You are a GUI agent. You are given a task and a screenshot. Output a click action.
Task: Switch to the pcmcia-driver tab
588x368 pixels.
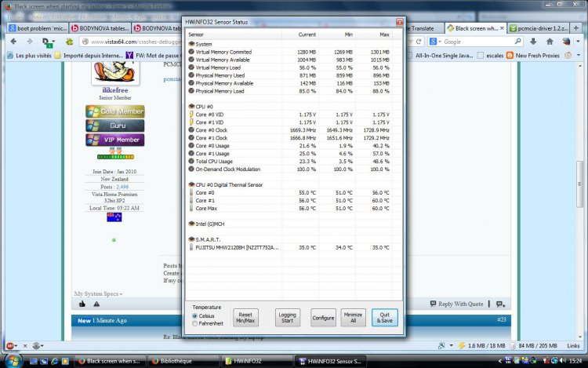click(x=538, y=28)
